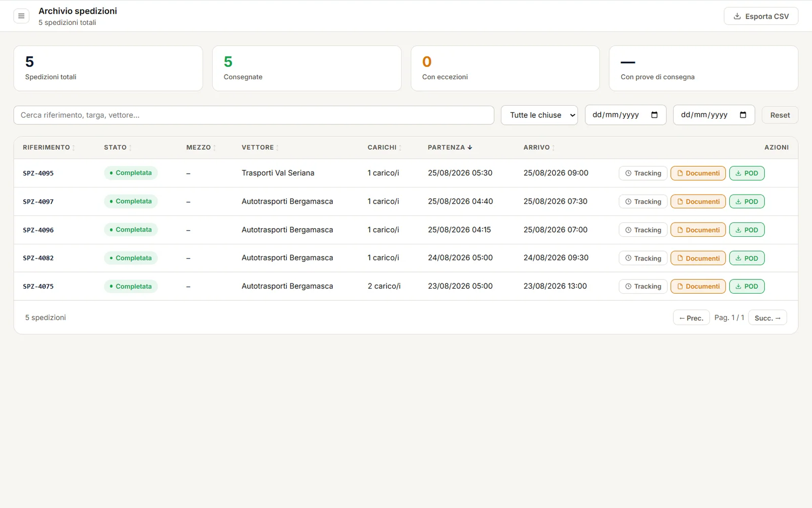Click the 'Archivio spedizioni' page title
Screen dimensions: 812x508
click(78, 11)
